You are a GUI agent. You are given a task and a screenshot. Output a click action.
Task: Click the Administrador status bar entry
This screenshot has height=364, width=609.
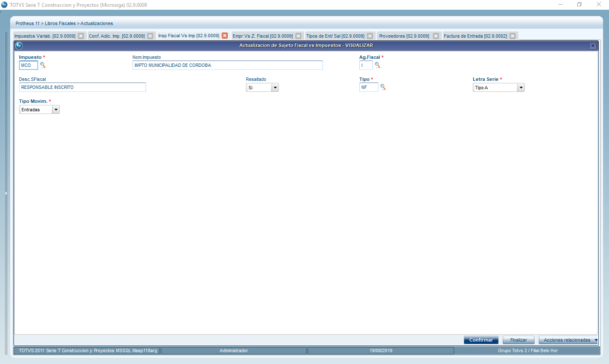pyautogui.click(x=234, y=350)
